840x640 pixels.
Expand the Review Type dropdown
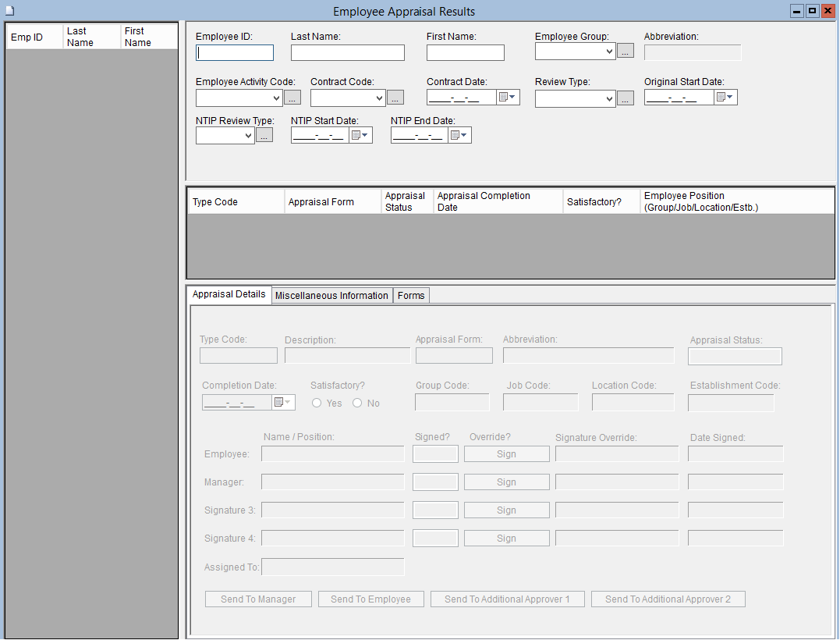pyautogui.click(x=609, y=99)
